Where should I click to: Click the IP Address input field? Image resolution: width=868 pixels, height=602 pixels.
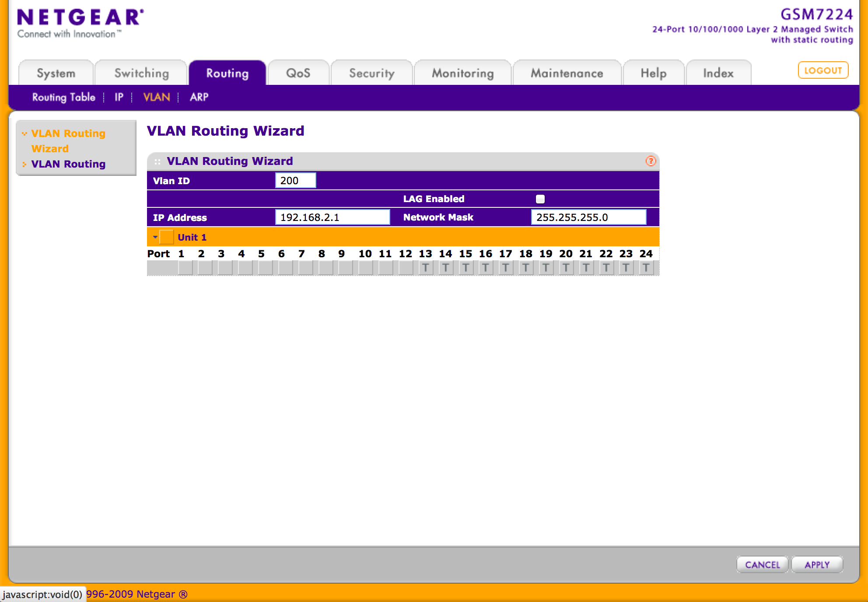(332, 217)
